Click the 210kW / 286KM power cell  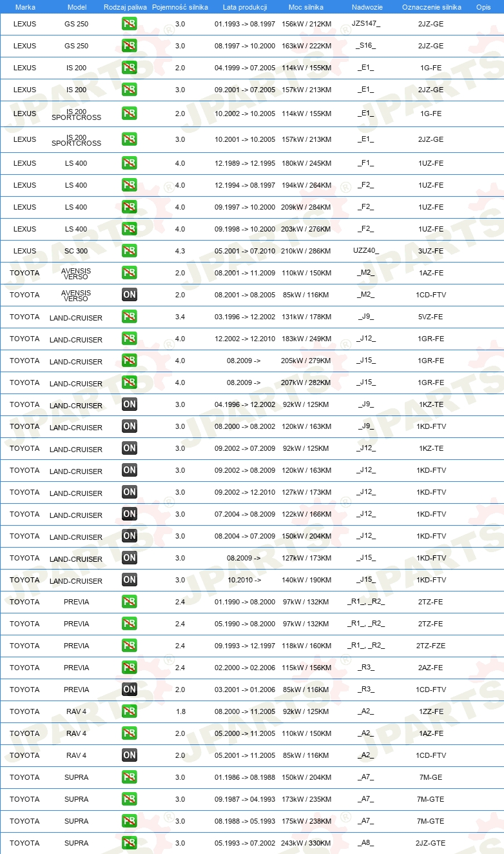point(306,251)
